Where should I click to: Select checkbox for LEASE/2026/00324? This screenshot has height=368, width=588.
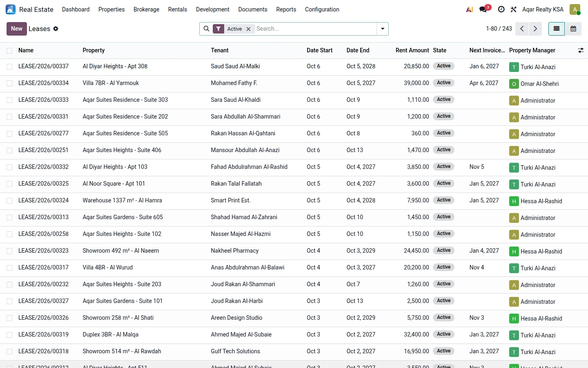(x=9, y=201)
